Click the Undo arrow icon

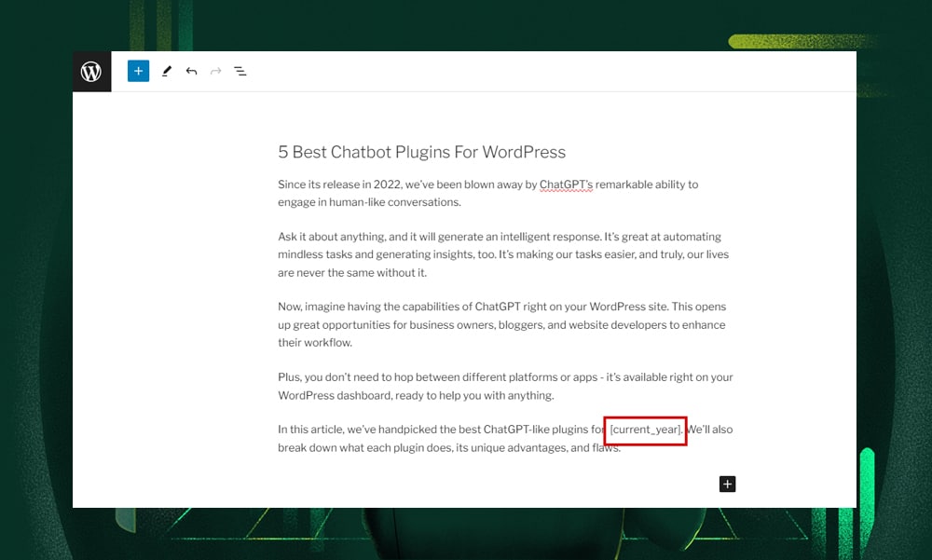[191, 71]
